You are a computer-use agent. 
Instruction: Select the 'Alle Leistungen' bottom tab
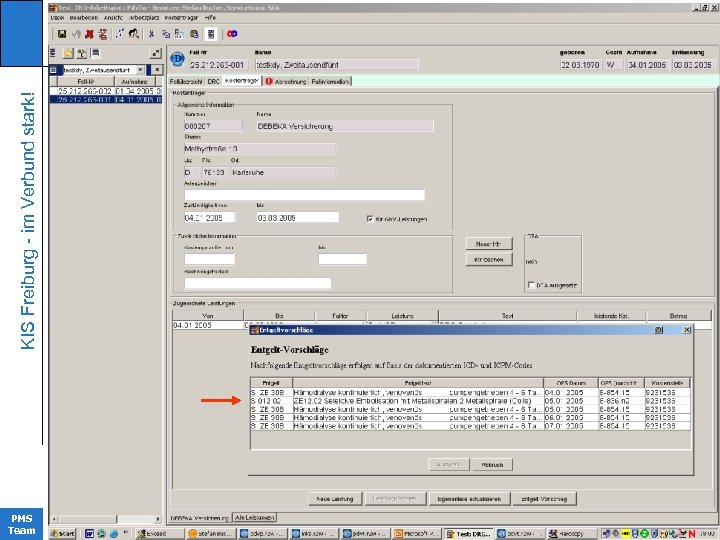point(255,518)
